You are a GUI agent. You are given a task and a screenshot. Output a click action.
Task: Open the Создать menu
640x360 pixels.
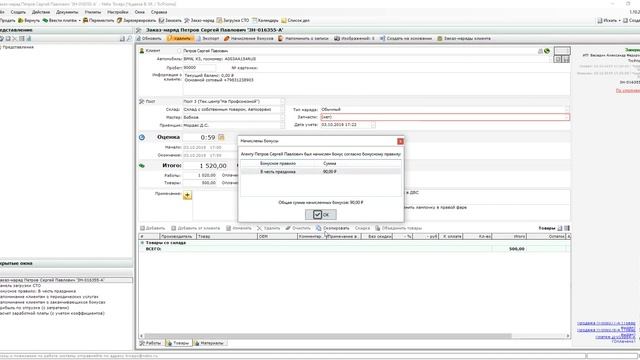(x=18, y=12)
